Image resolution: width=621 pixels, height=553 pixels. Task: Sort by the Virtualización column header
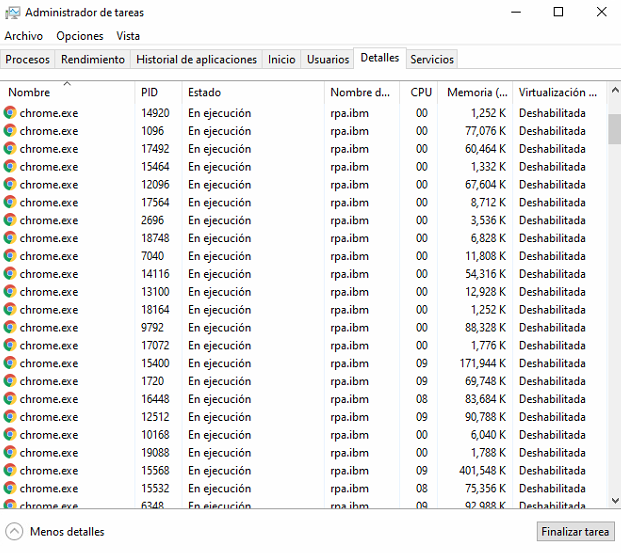(x=559, y=92)
